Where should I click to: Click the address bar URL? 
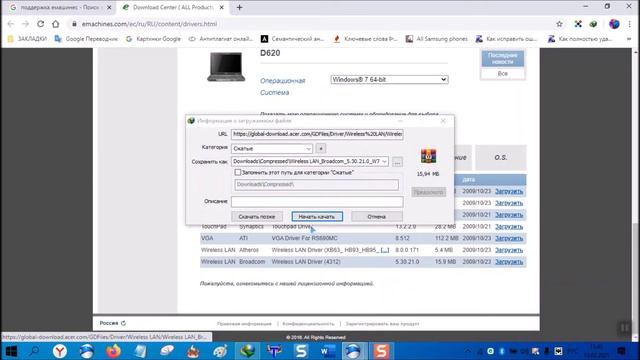tap(149, 24)
